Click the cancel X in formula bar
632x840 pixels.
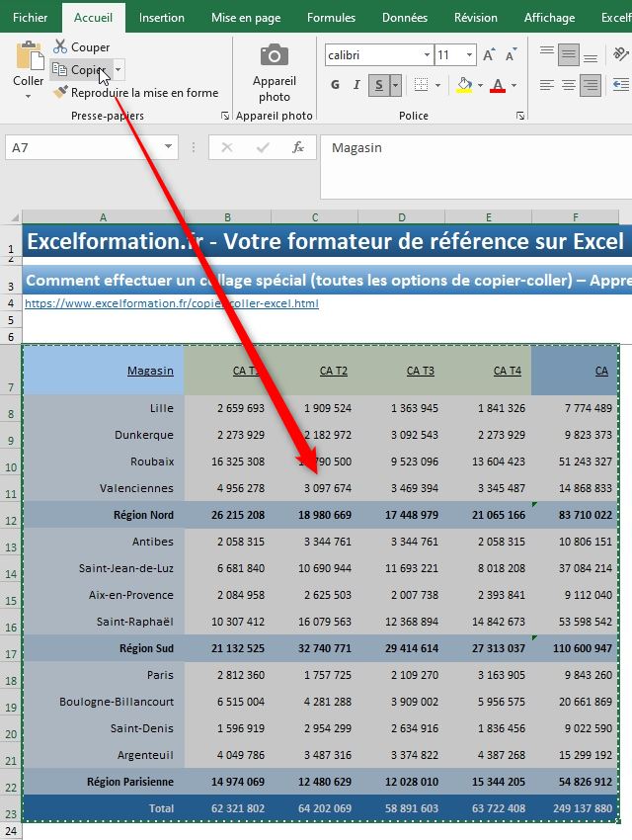tap(227, 147)
